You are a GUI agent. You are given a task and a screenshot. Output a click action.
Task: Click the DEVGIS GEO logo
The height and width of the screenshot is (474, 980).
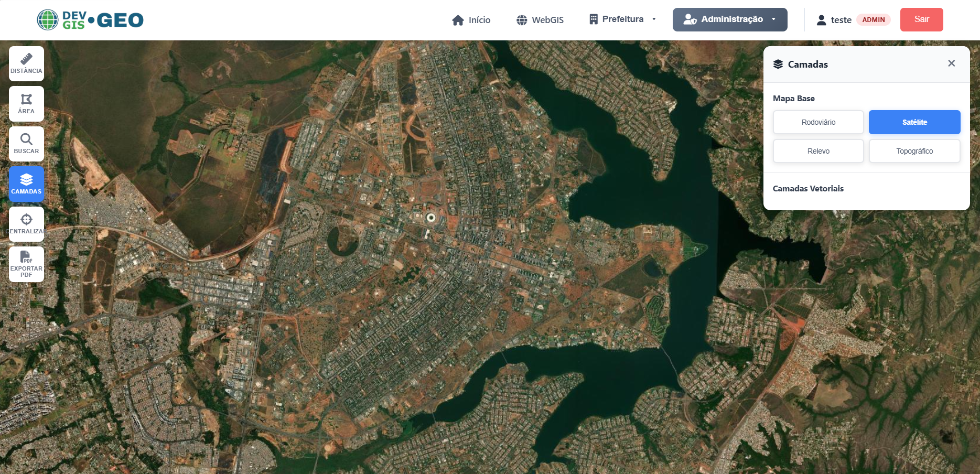(89, 19)
